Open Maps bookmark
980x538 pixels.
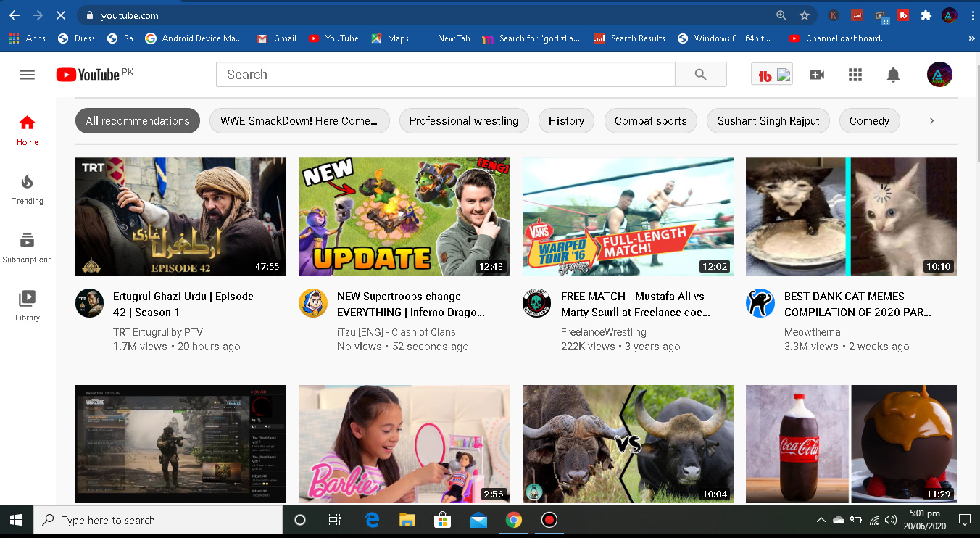click(390, 38)
